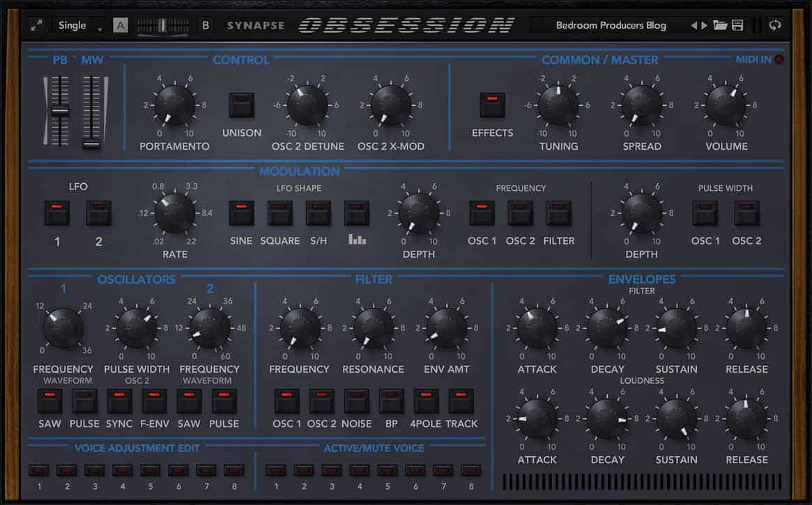Toggle OSC 2 Sync switch
The width and height of the screenshot is (812, 505).
[x=119, y=401]
